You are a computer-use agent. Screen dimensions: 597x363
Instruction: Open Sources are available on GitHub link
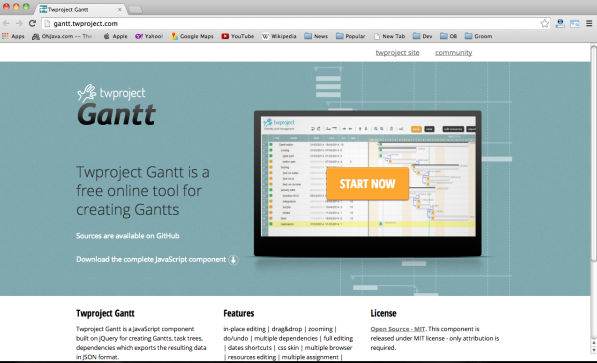[x=128, y=236]
